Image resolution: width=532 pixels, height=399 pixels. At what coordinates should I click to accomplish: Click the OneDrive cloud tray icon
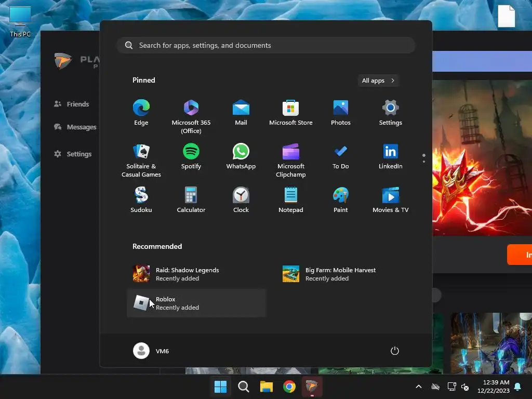pos(435,387)
